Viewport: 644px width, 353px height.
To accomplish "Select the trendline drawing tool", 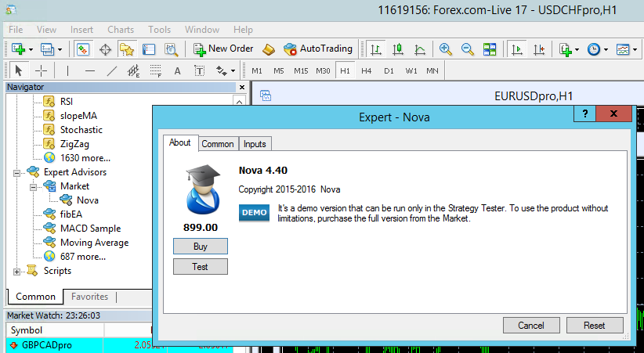I will (x=112, y=70).
